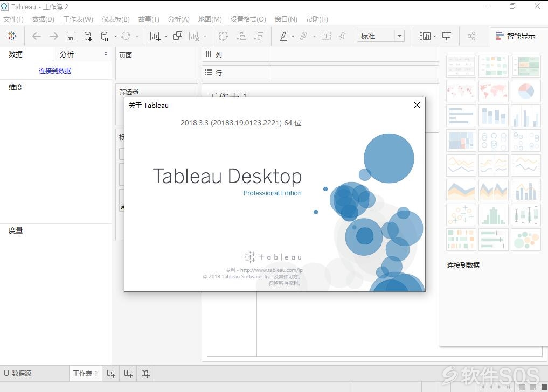Switch to the 数据 pane tab
548x392 pixels.
pyautogui.click(x=16, y=54)
